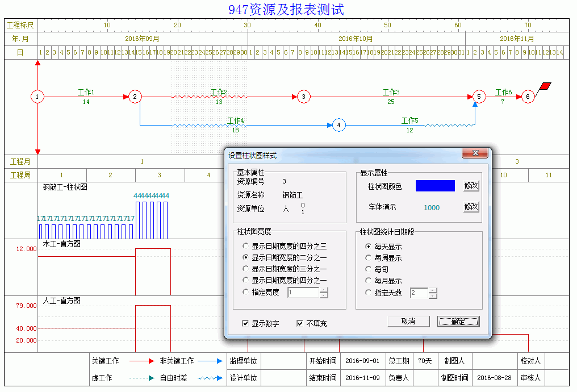577x392 pixels.
Task: Toggle the 显示数字 checkbox
Action: [x=245, y=323]
